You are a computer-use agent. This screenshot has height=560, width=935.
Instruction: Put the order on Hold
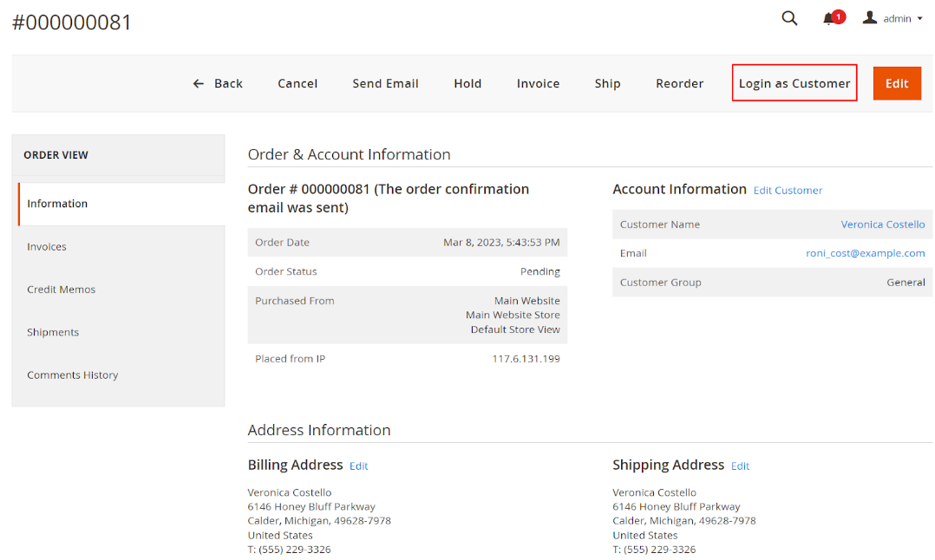coord(467,83)
